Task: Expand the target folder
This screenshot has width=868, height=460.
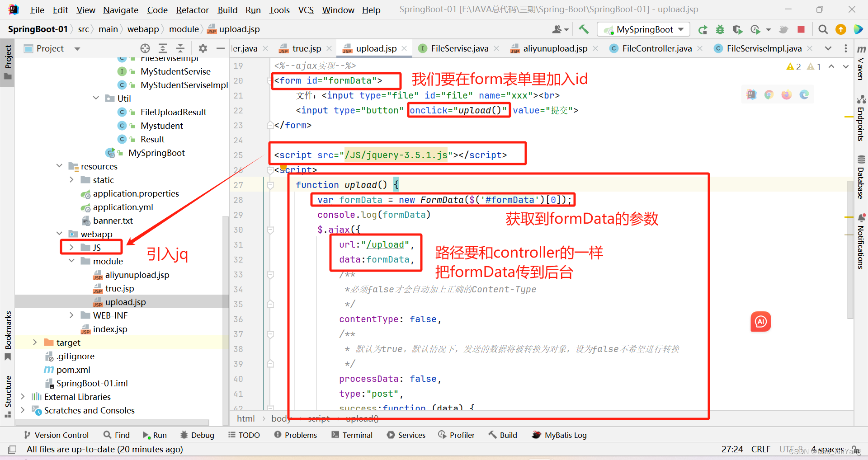Action: point(35,342)
